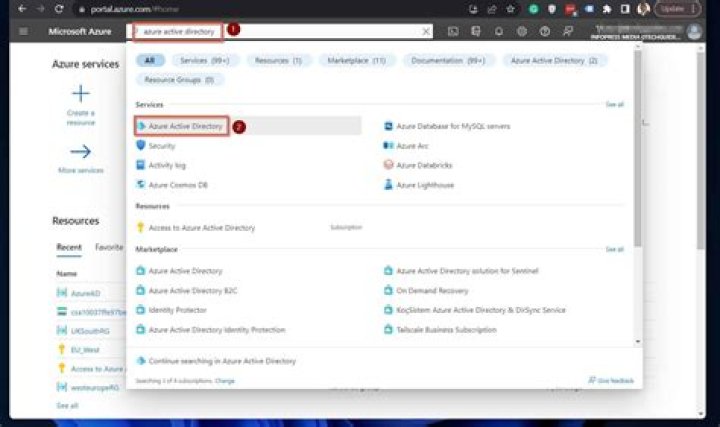The width and height of the screenshot is (720, 427).
Task: Clear the search box with the X icon
Action: coord(426,31)
